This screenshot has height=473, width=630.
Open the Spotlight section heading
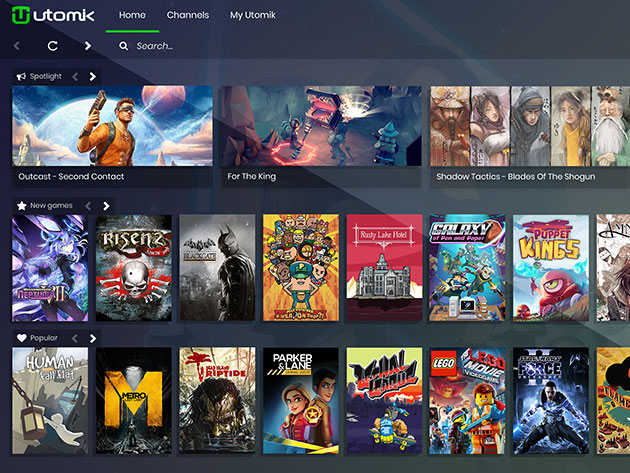pyautogui.click(x=45, y=76)
